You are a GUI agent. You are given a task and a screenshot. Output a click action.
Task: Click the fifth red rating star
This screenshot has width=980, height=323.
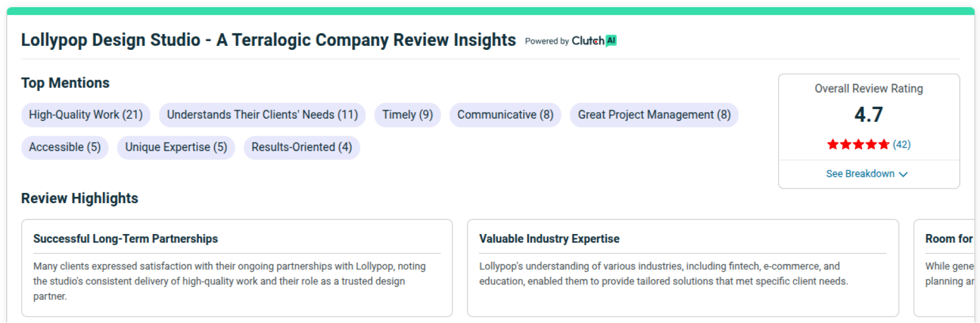tap(884, 145)
